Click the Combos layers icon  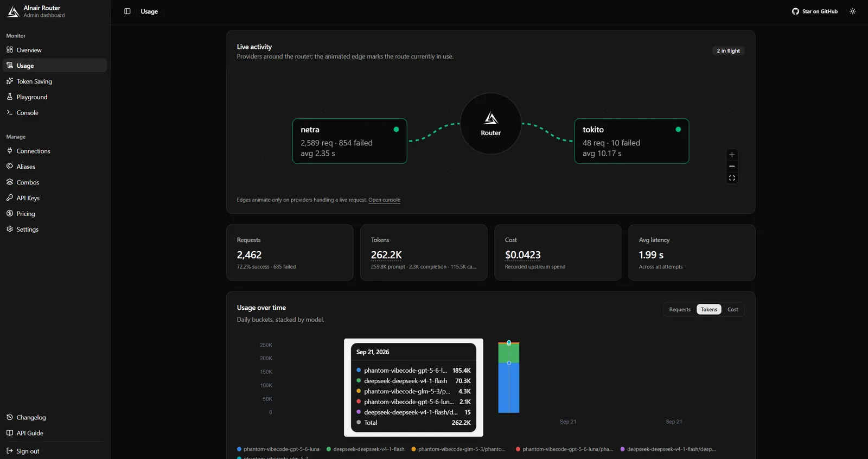(x=10, y=182)
